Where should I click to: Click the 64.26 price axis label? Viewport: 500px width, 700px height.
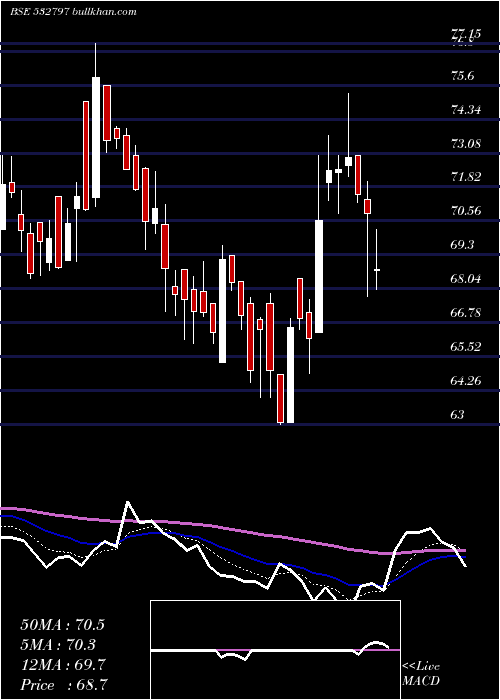466,380
